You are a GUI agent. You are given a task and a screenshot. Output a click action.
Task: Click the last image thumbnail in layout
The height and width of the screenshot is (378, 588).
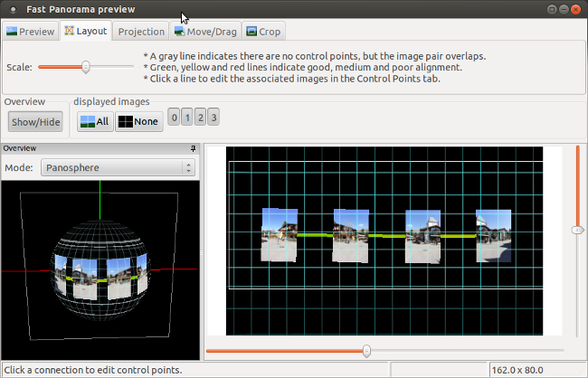pos(493,235)
